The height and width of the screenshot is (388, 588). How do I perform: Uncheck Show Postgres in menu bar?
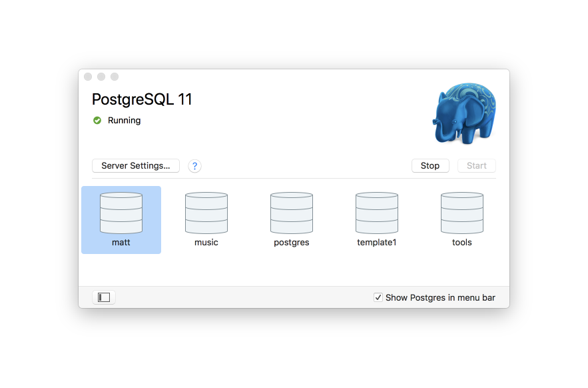[x=378, y=297]
